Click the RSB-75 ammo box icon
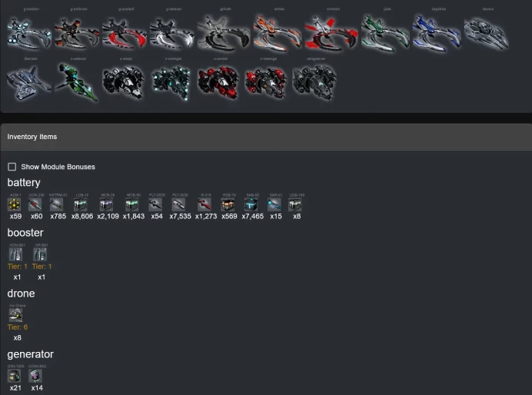 tap(228, 204)
